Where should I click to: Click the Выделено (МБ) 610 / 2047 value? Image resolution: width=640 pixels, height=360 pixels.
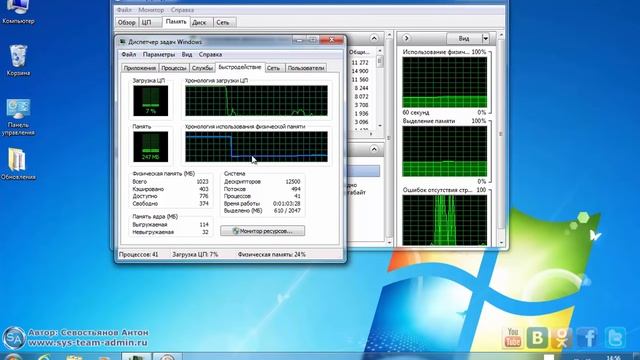[287, 211]
